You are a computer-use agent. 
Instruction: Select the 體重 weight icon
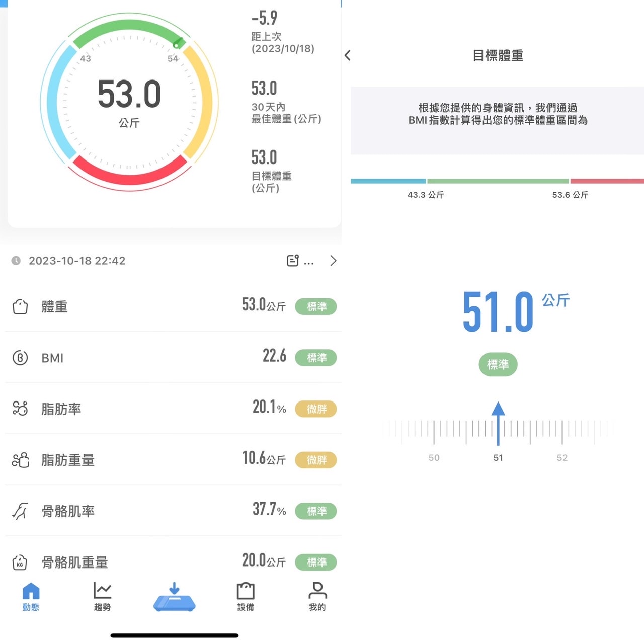pyautogui.click(x=20, y=306)
